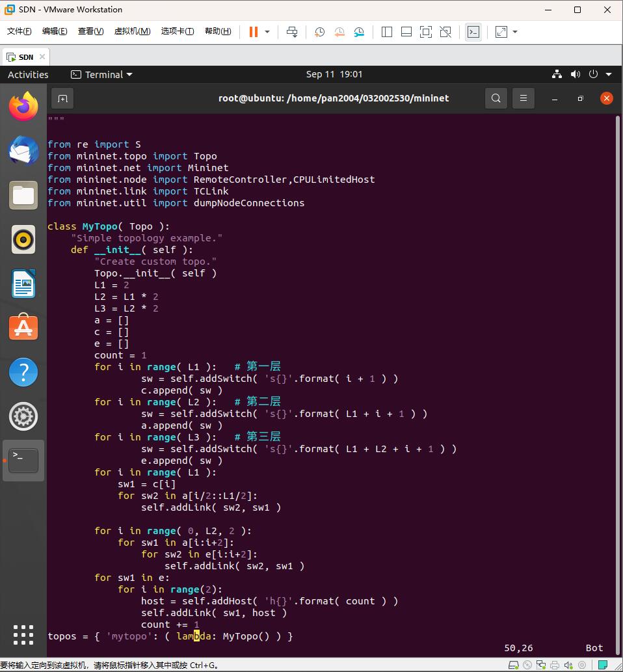The width and height of the screenshot is (623, 672).
Task: Open the calendar from Sep 11 19:01 clock
Action: click(x=334, y=74)
